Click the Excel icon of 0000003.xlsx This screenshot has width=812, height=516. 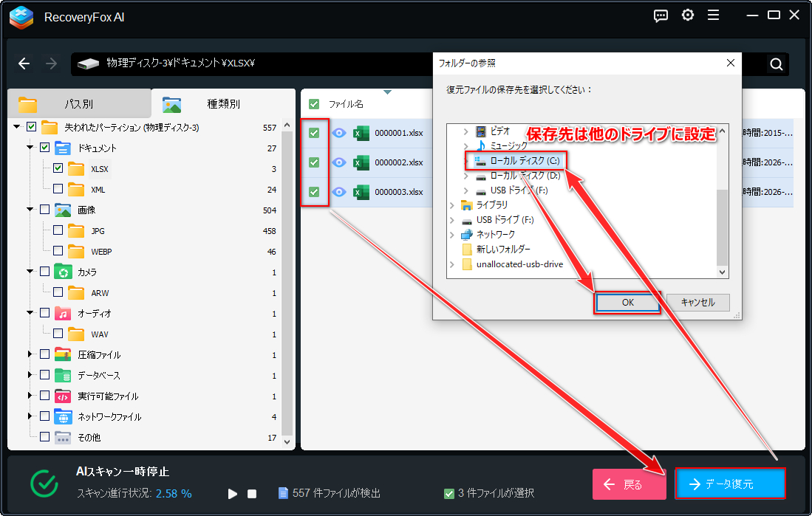pos(361,192)
